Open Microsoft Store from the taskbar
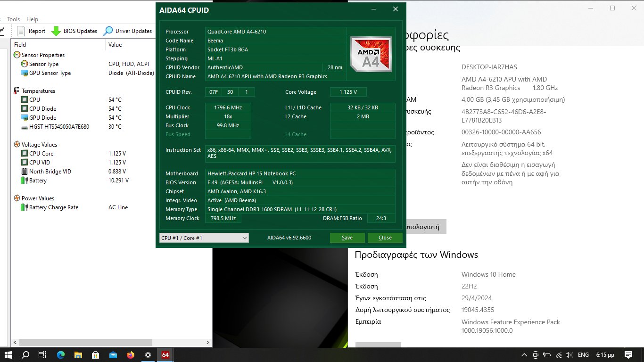This screenshot has width=644, height=362. click(95, 355)
